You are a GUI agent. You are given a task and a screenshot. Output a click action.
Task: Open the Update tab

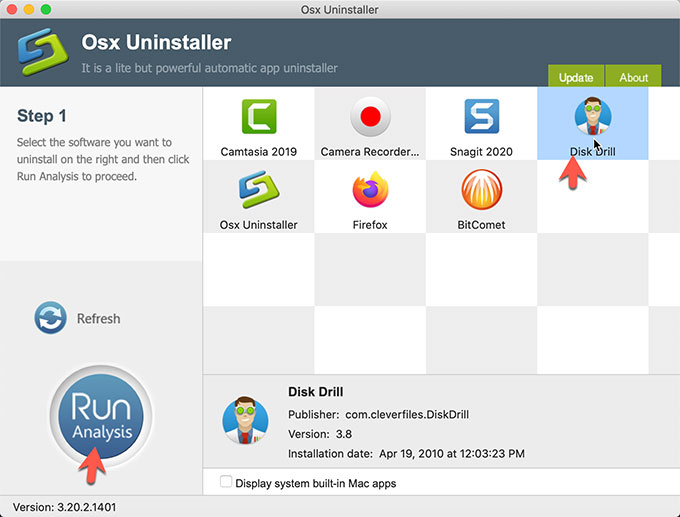click(576, 76)
